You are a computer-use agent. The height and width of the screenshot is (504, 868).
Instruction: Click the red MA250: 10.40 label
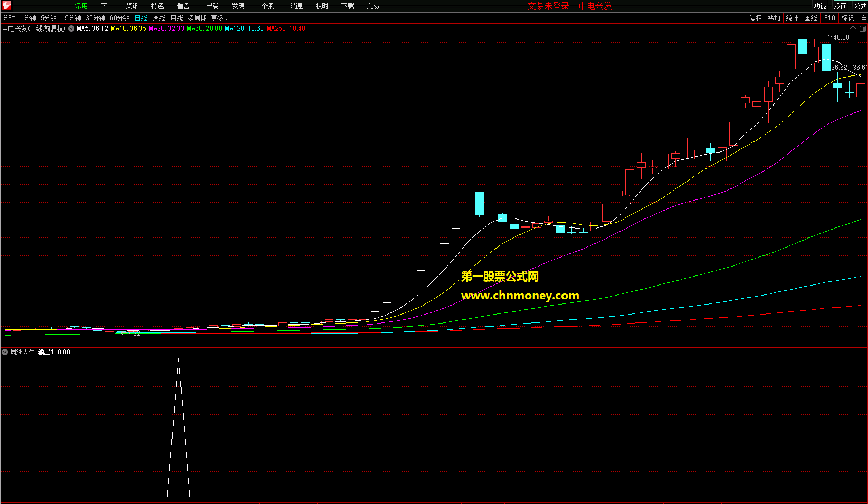pos(286,28)
